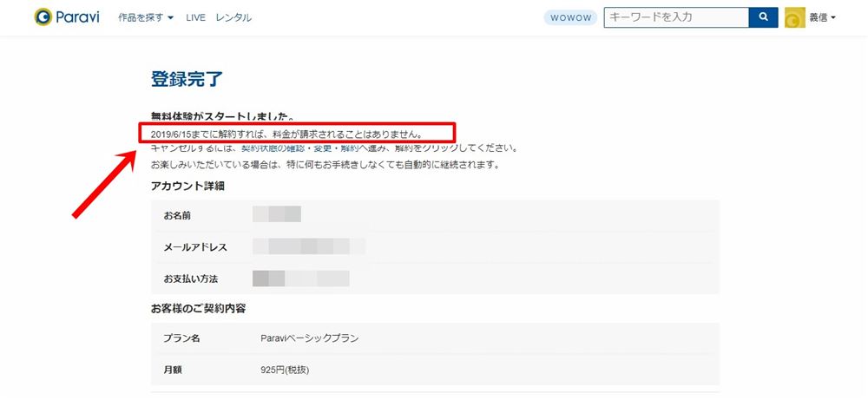Click the 自動的に継続されます sentence

pyautogui.click(x=325, y=165)
